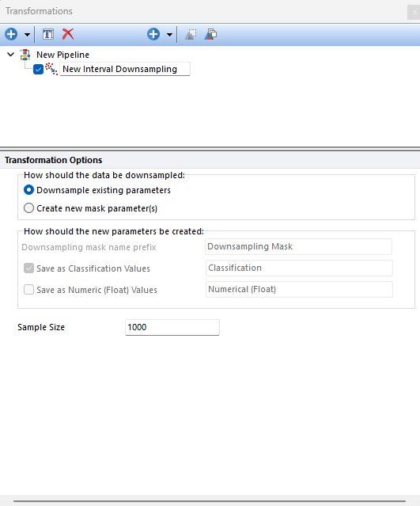Select Create new mask parameter(s) radio option
The image size is (420, 506).
(28, 208)
